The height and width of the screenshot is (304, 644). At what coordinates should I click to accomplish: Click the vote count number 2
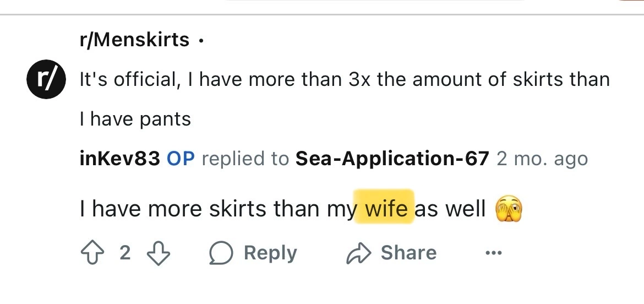point(125,253)
